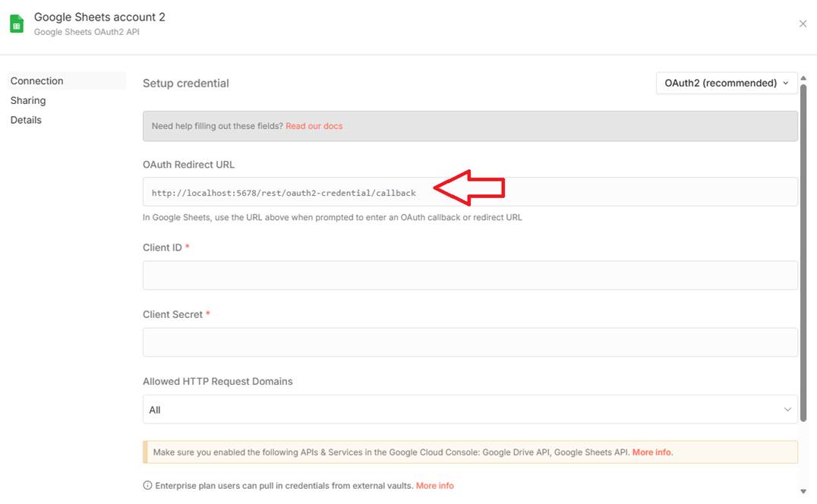Click the chevron arrow in the All field
The height and width of the screenshot is (504, 817).
point(787,410)
